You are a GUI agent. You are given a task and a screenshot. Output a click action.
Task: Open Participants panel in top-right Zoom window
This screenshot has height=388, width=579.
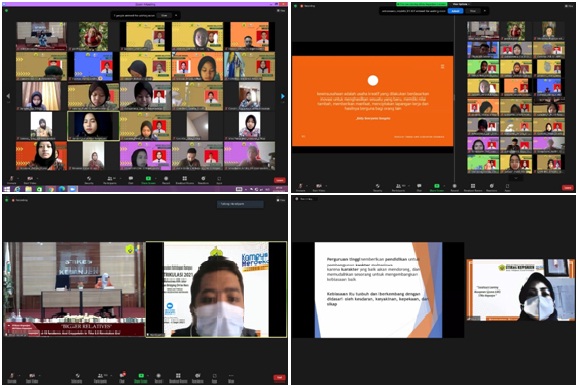[398, 187]
